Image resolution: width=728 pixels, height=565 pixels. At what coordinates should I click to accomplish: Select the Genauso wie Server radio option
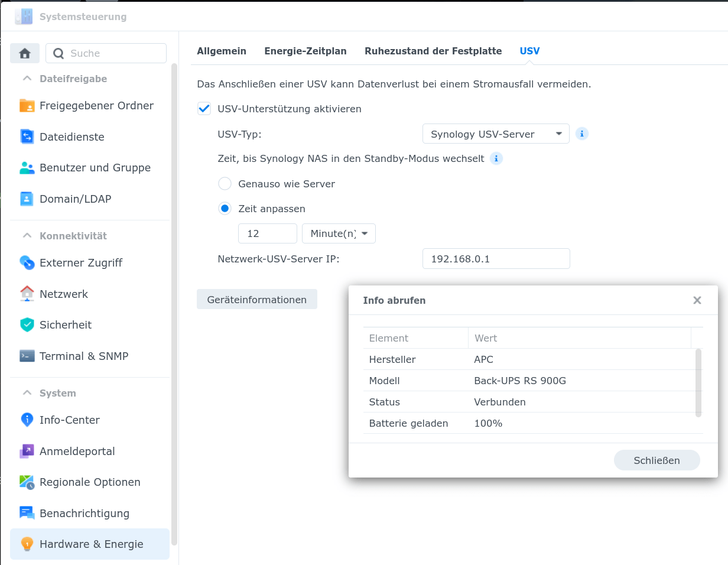pyautogui.click(x=225, y=184)
